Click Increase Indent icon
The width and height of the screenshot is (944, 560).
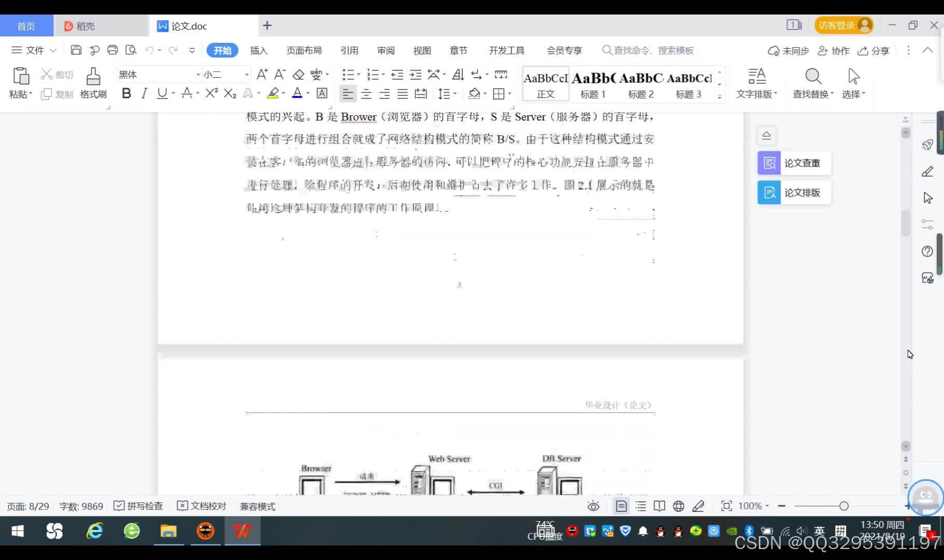tap(415, 75)
